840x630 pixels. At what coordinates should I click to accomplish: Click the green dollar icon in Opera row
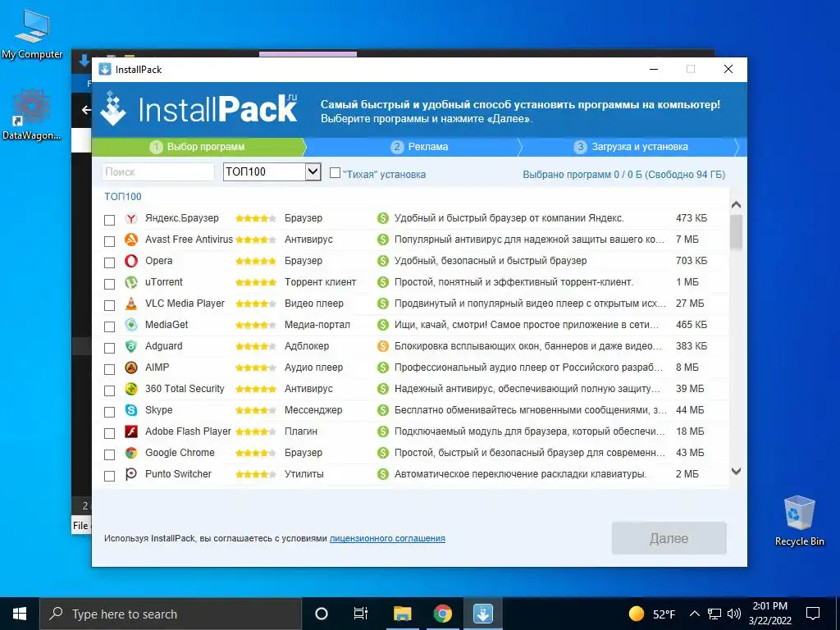[x=382, y=261]
